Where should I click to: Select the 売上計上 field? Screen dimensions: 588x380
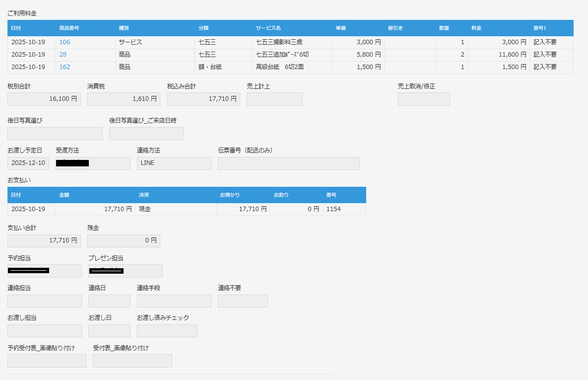(x=274, y=99)
